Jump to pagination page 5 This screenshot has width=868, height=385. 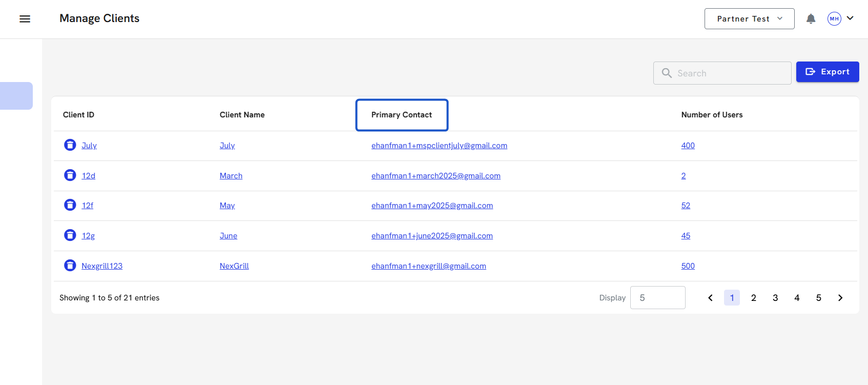click(x=818, y=298)
